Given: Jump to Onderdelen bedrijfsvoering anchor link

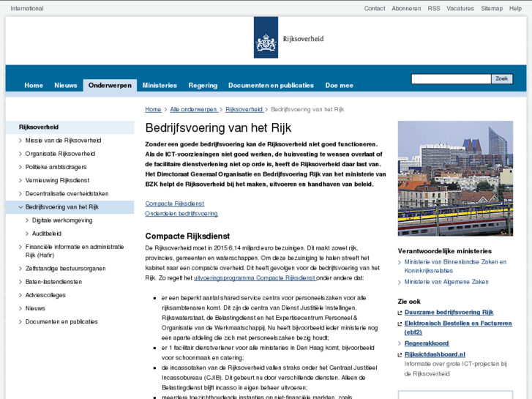Looking at the screenshot, I should coord(181,214).
